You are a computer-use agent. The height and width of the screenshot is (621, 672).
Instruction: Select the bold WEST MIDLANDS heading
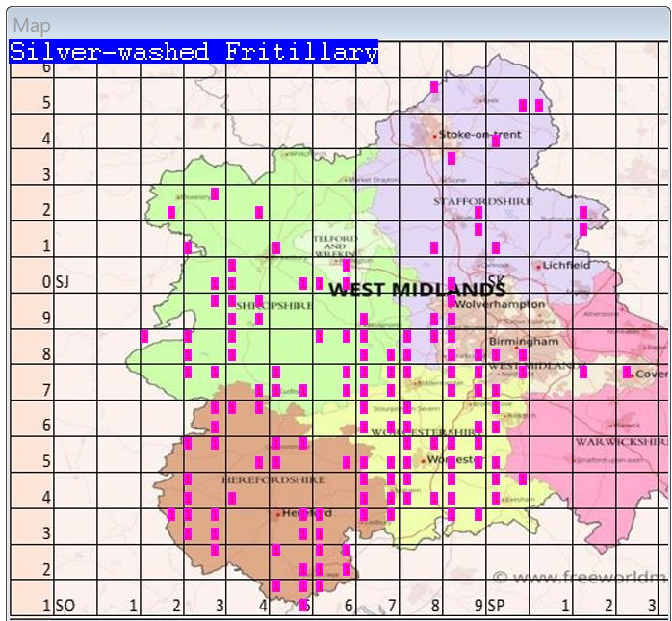[x=416, y=289]
